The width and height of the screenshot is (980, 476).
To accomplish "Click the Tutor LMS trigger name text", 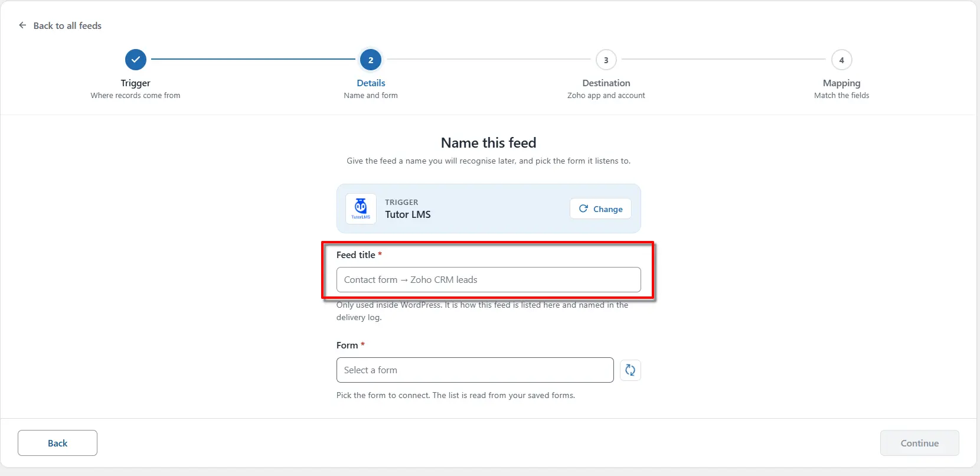I will [408, 214].
